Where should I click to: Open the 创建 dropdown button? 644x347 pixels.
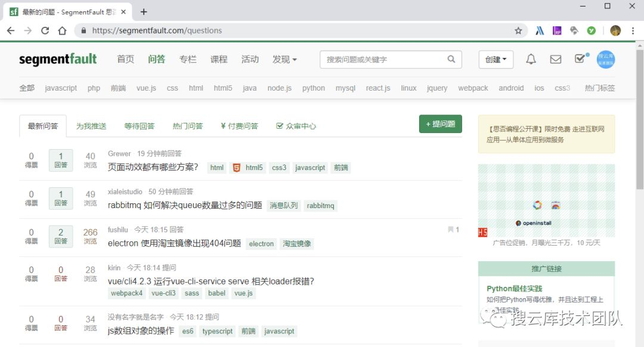pos(496,60)
